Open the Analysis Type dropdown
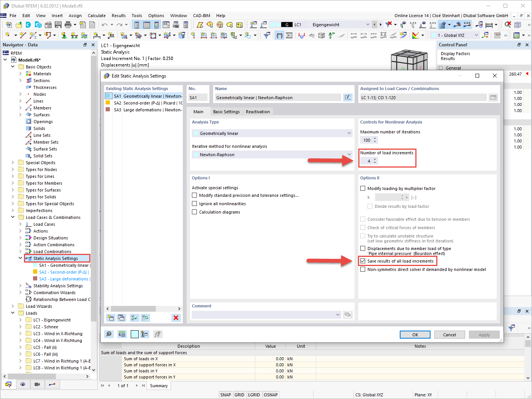 [x=348, y=133]
